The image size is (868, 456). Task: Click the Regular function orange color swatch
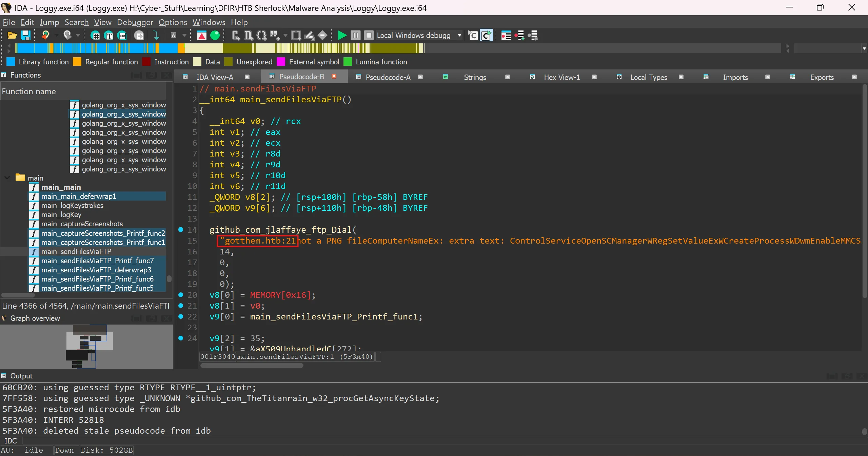pos(77,62)
